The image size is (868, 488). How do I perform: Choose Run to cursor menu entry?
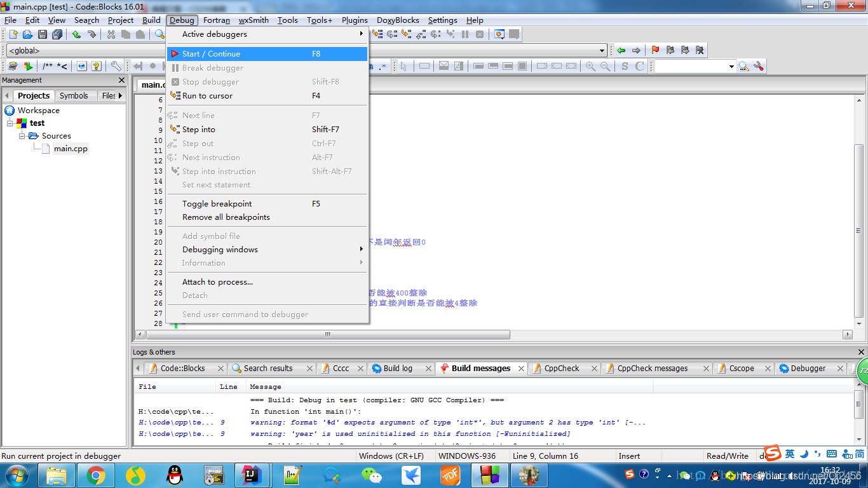click(x=268, y=96)
